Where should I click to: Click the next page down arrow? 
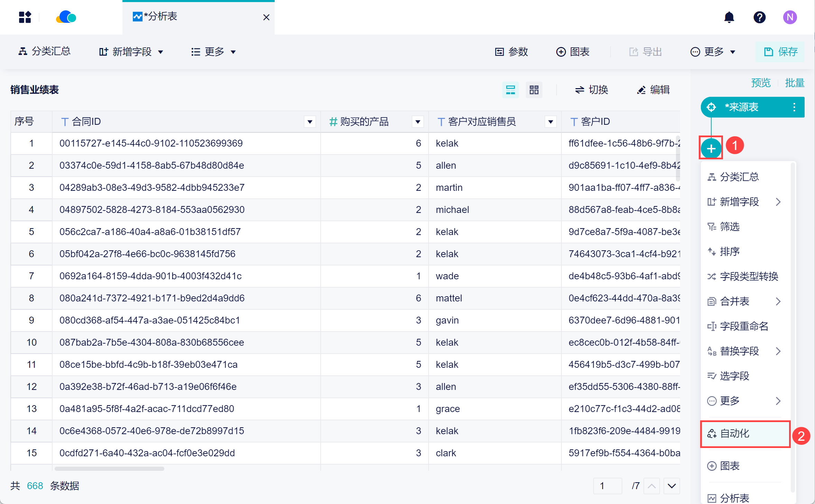(671, 486)
